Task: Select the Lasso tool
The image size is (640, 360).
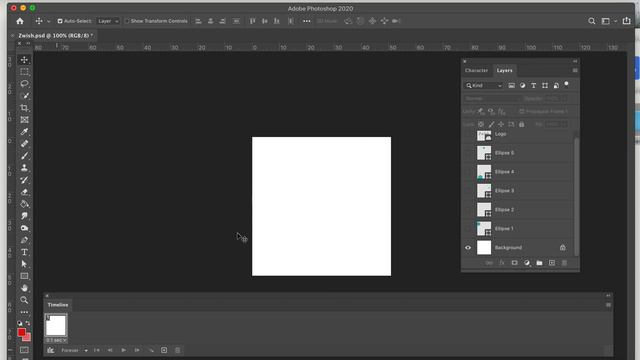Action: (24, 84)
